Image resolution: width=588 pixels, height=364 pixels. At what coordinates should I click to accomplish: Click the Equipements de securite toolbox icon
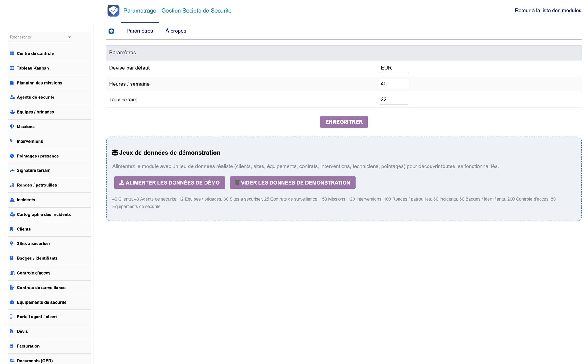(12, 302)
